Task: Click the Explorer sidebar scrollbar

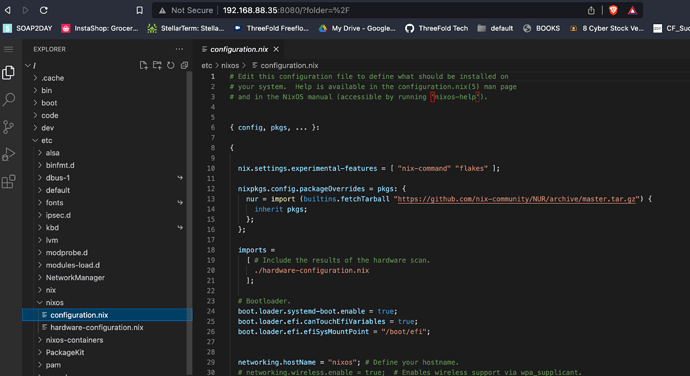Action: pos(189,223)
